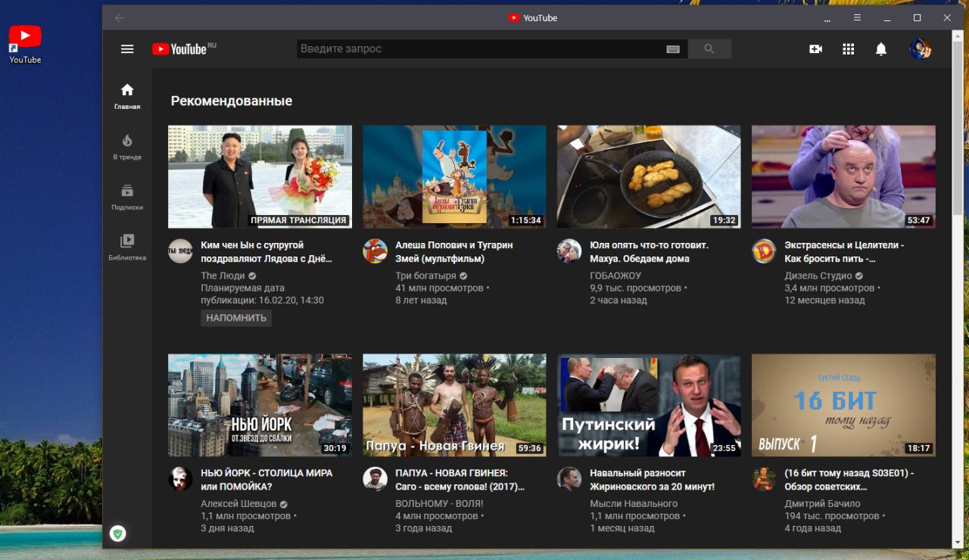Screen dimensions: 969x560
Task: Open the НЬЮ ЙОРК video thumbnail
Action: tap(260, 405)
